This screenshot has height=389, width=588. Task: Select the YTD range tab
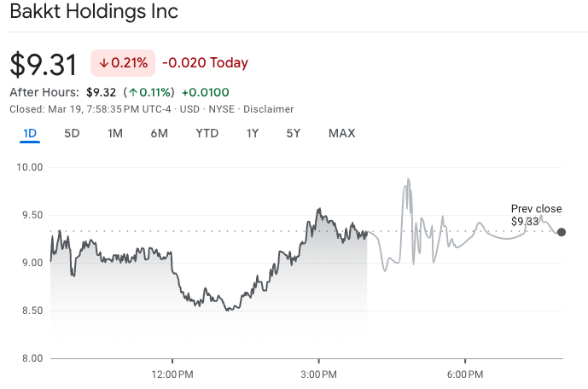207,133
